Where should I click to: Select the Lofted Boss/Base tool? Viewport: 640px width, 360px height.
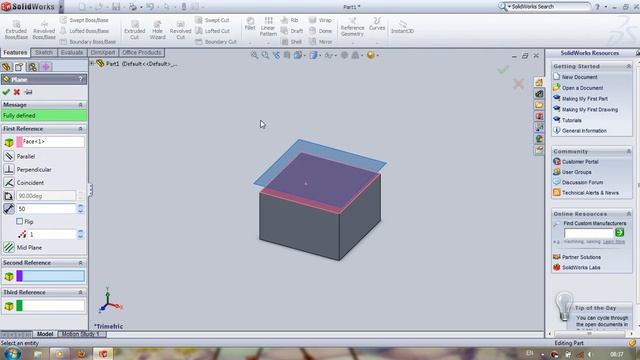[84, 31]
